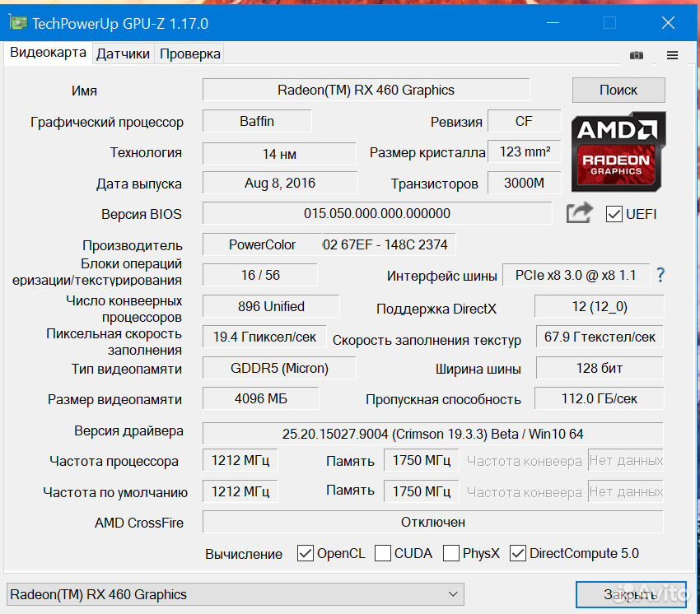Click the screenshot camera icon
Viewport: 700px width, 614px height.
(x=636, y=55)
